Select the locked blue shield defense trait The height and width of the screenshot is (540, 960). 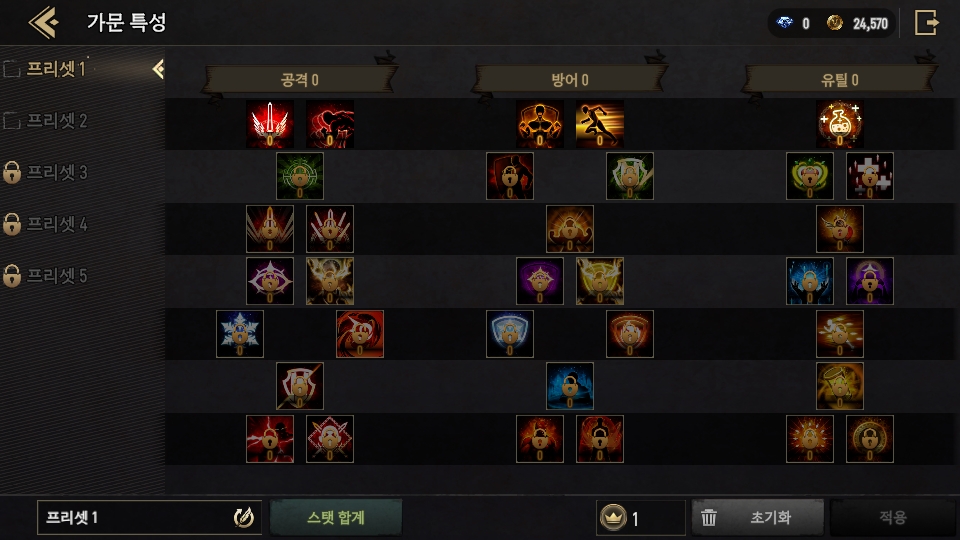coord(509,334)
